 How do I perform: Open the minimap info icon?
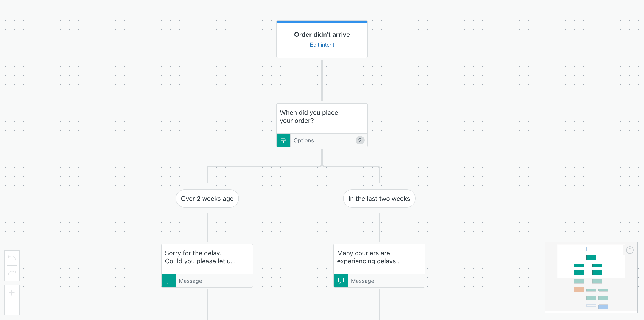coord(630,250)
